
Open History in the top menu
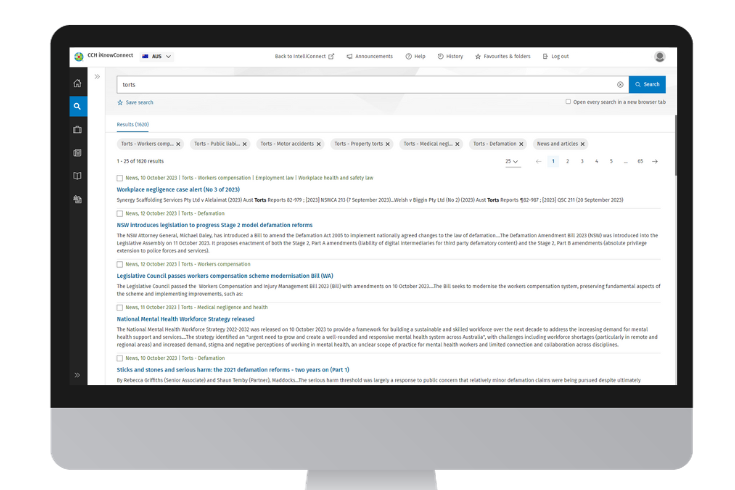coord(450,56)
